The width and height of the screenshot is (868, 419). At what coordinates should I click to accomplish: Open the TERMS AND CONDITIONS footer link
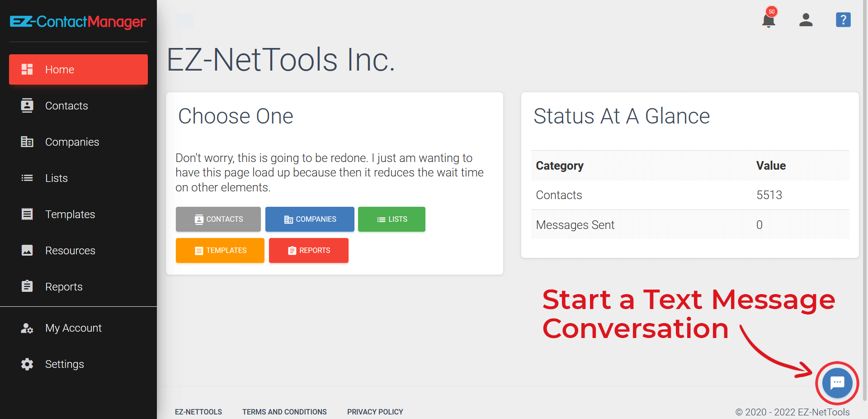pyautogui.click(x=284, y=412)
